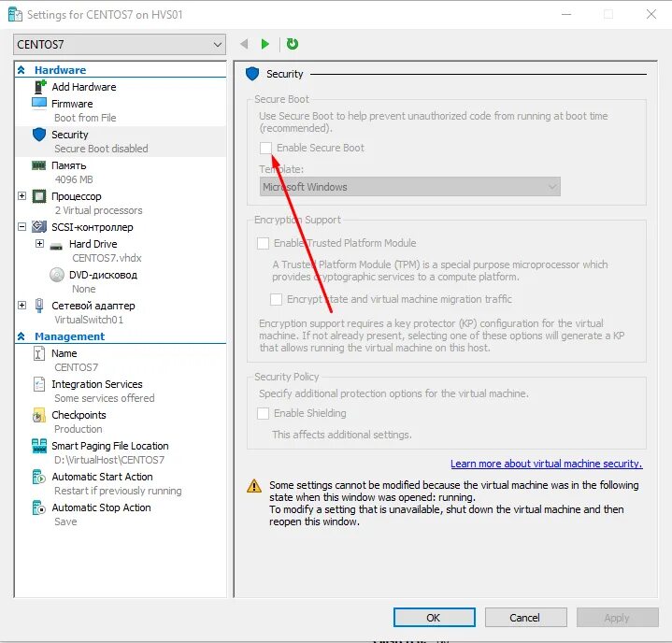Screen dimensions: 672x643
Task: Click the green refresh icon
Action: click(293, 44)
